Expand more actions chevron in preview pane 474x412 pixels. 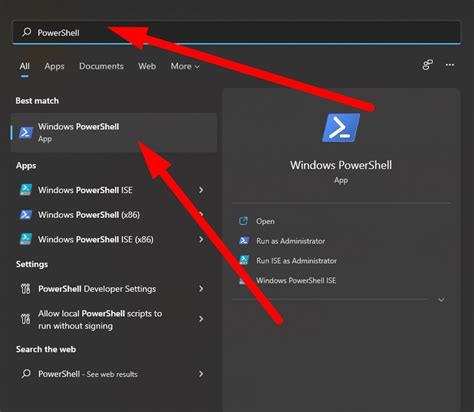441,300
